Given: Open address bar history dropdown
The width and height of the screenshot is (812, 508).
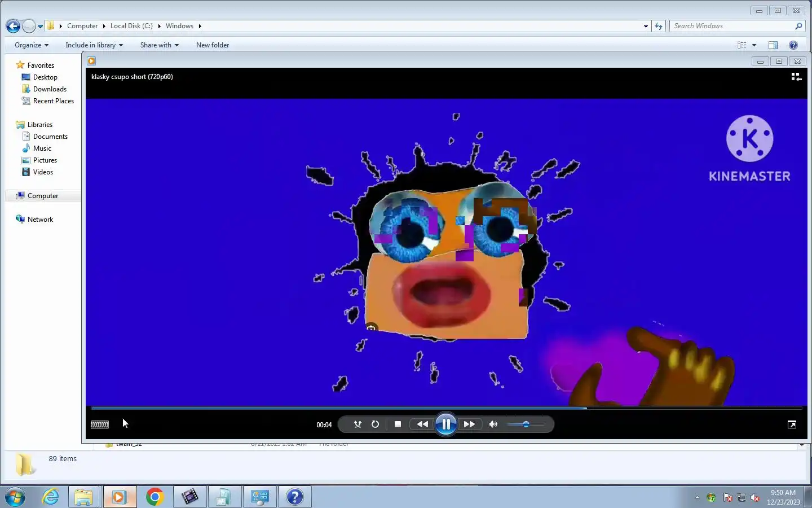Looking at the screenshot, I should coord(646,26).
